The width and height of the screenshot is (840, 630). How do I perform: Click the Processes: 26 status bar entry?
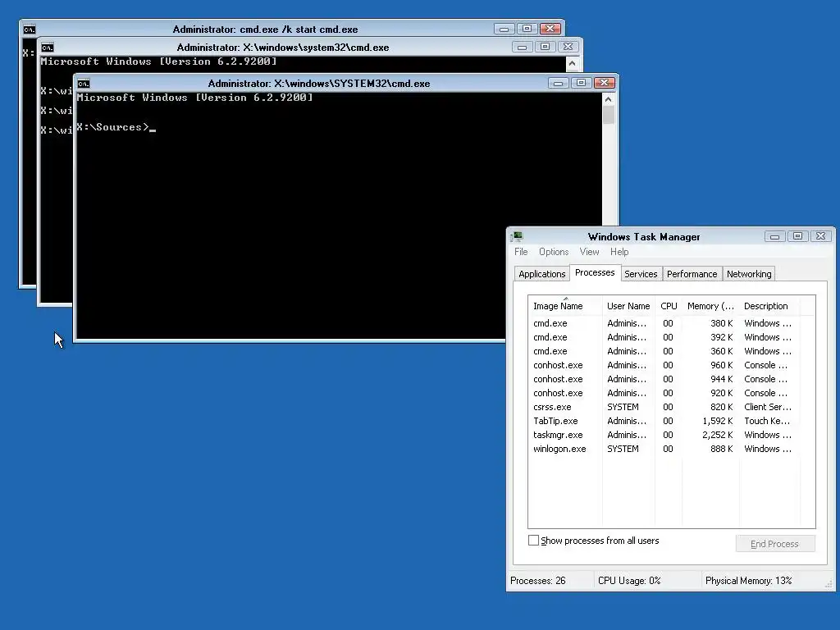tap(538, 580)
